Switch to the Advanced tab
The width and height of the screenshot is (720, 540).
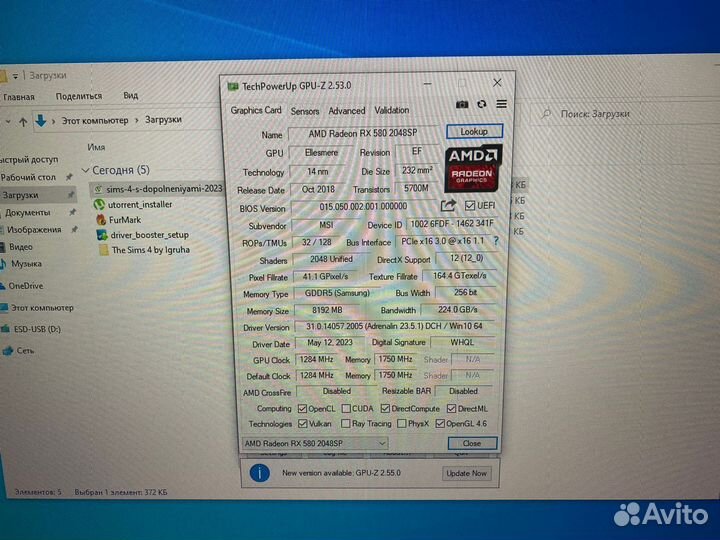[347, 111]
